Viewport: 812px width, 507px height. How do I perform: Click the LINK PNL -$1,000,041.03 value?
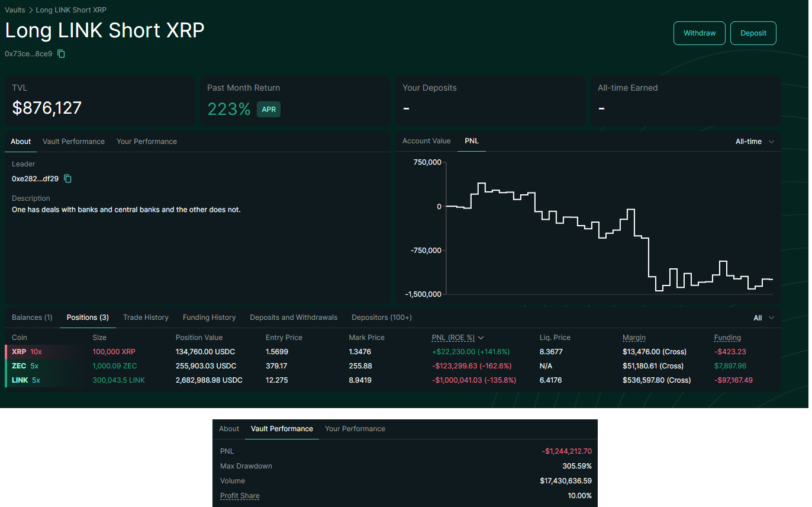[474, 380]
